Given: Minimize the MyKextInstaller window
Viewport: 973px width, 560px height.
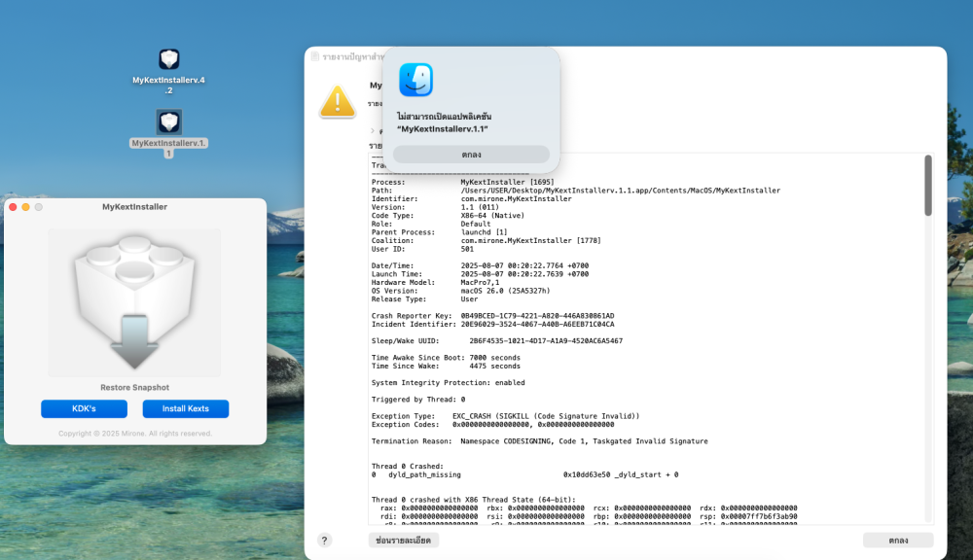Looking at the screenshot, I should click(25, 207).
